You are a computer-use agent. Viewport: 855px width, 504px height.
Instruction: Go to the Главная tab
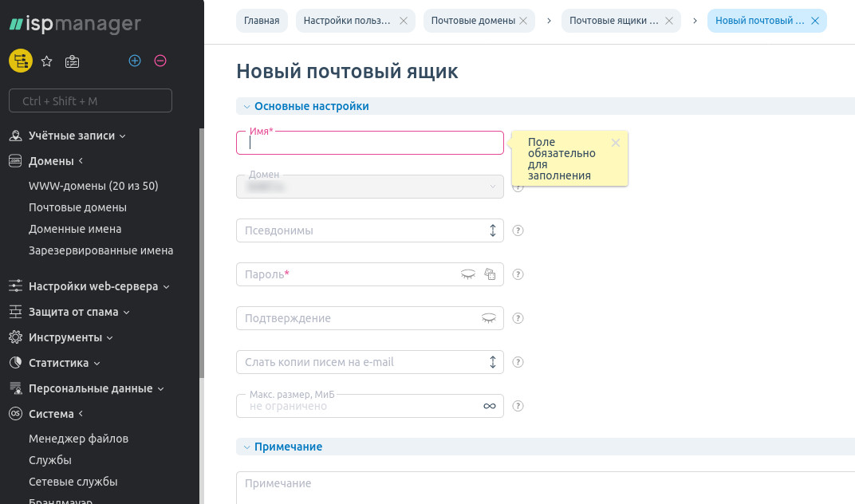pos(262,21)
